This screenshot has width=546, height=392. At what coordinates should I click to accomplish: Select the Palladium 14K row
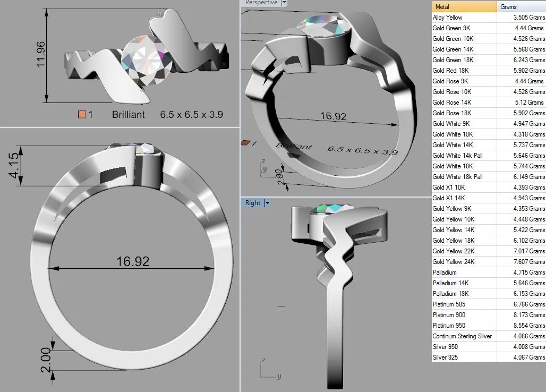[489, 283]
